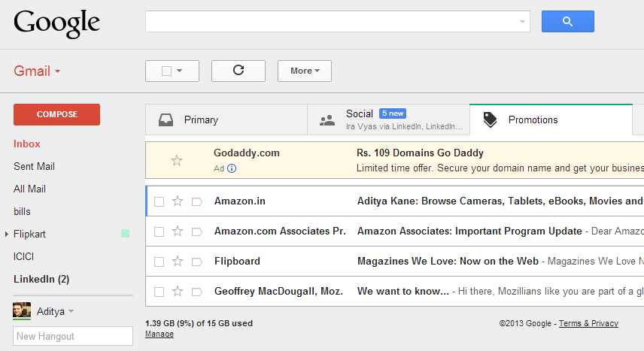Open the Gmail dropdown menu
The image size is (644, 351).
(37, 71)
